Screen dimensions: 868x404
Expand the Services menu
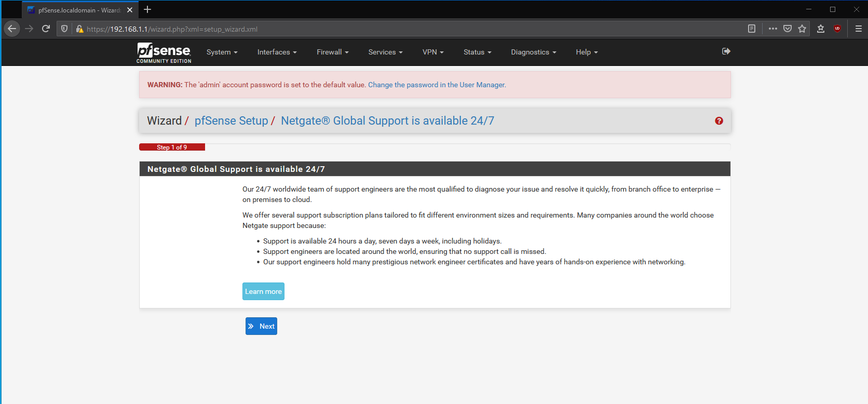(385, 52)
